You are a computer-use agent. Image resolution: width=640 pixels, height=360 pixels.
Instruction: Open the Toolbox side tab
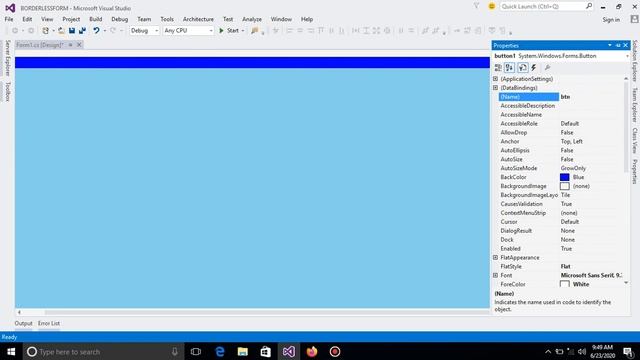[7, 91]
